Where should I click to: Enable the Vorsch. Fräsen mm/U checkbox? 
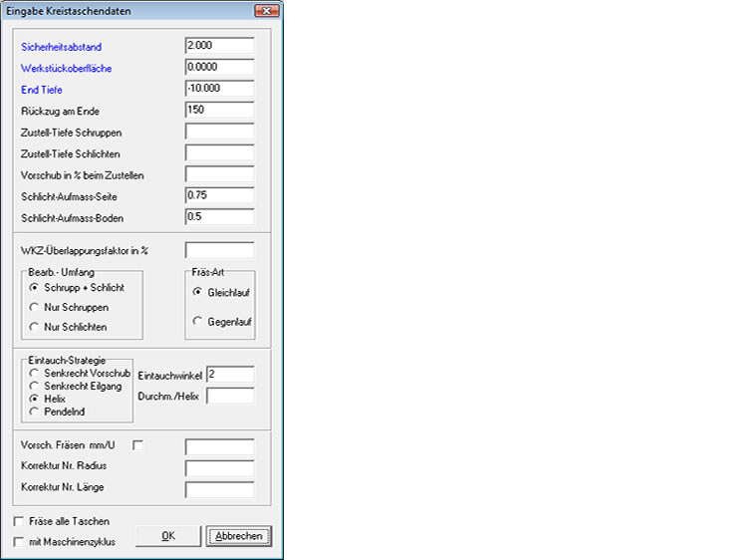tap(138, 444)
